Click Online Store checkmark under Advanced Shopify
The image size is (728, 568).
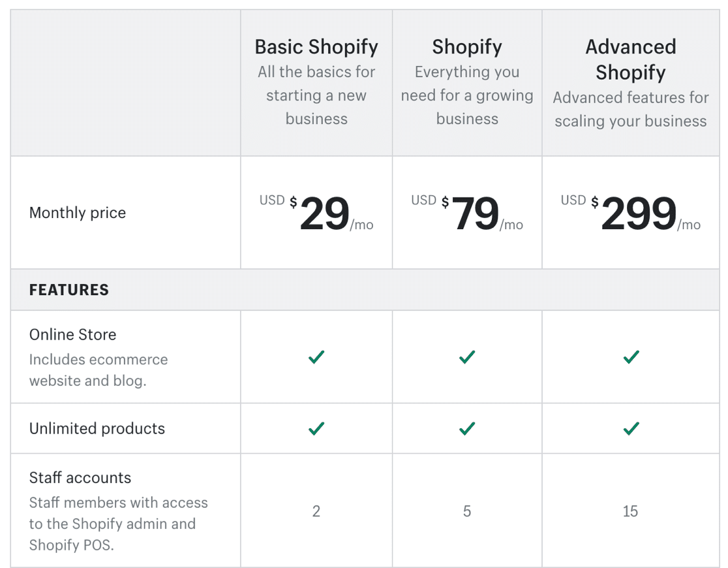(631, 357)
